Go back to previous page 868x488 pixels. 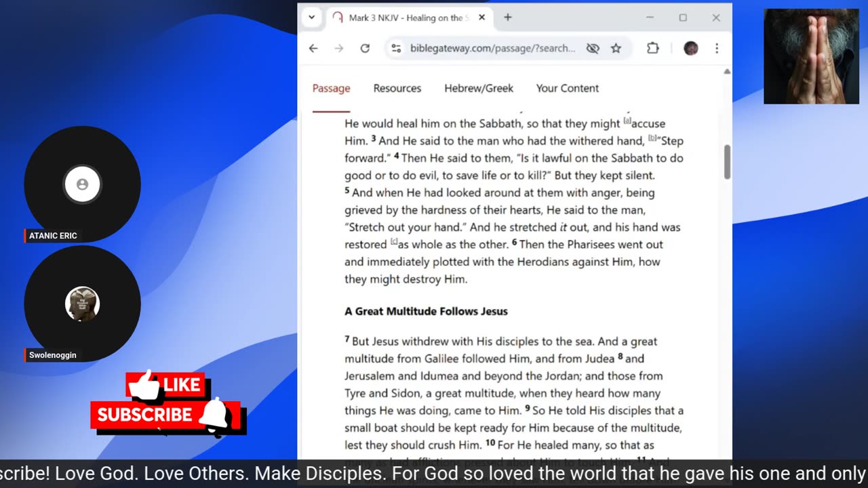point(313,48)
